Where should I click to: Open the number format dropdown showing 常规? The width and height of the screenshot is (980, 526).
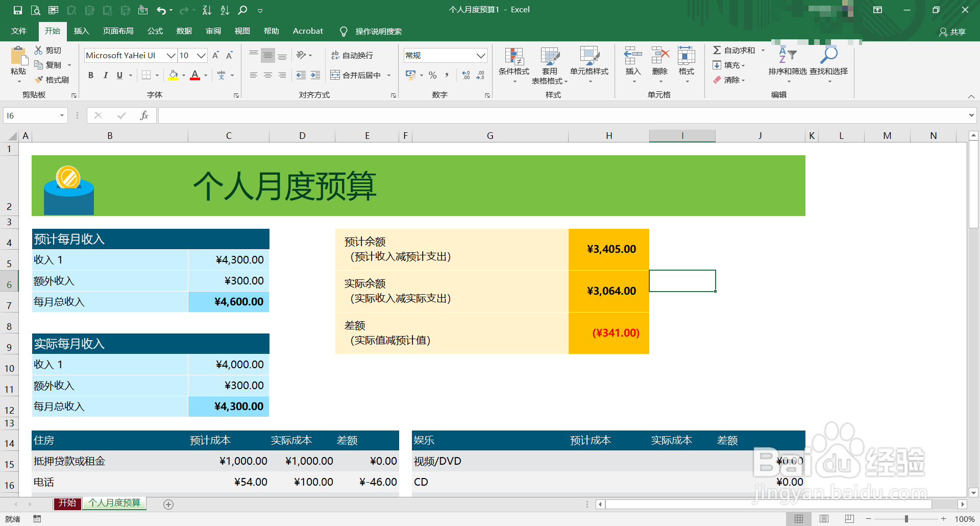point(480,55)
